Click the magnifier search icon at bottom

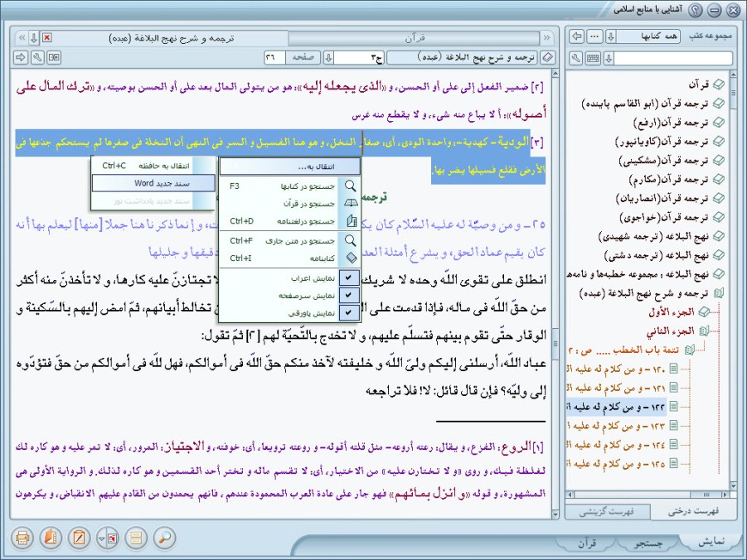(x=165, y=538)
